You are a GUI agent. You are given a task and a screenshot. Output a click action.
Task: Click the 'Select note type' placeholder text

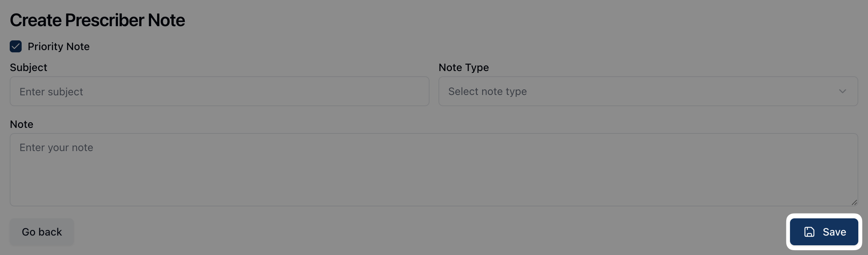pos(487,92)
